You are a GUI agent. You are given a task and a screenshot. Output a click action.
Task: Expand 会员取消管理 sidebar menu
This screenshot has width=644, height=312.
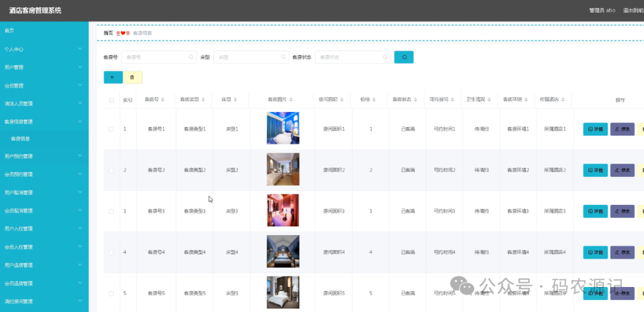pos(44,210)
